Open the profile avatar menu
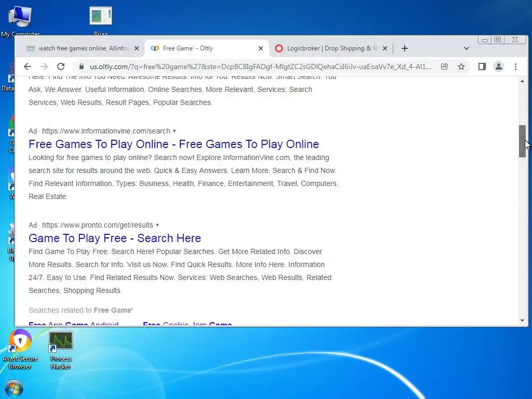 pyautogui.click(x=498, y=66)
